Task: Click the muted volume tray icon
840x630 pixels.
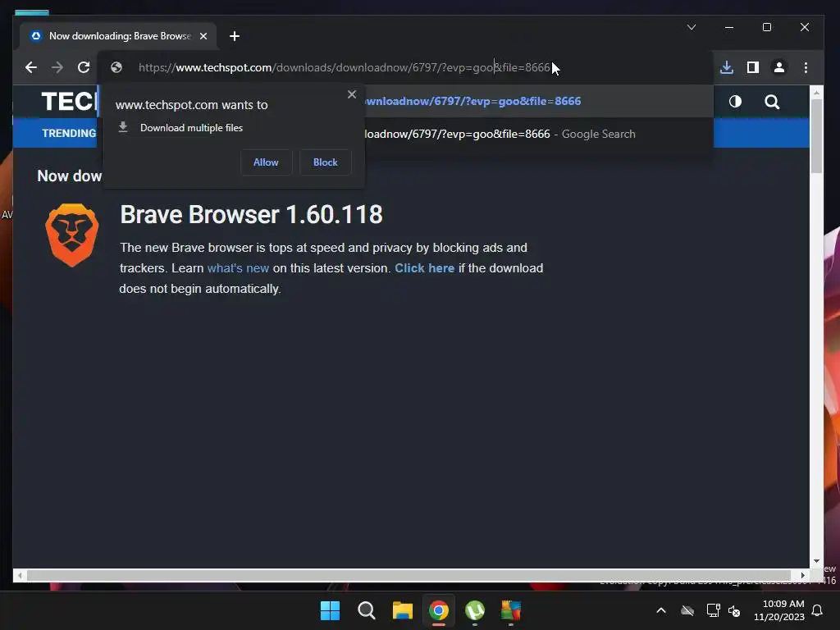Action: coord(734,610)
